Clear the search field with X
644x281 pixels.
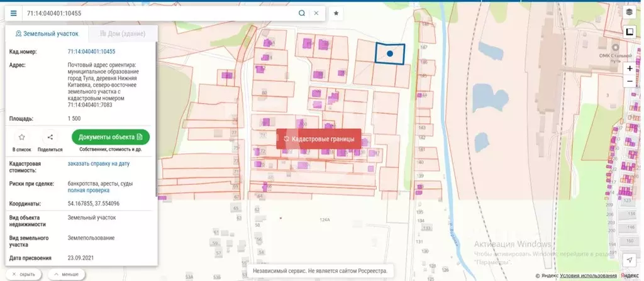point(316,13)
